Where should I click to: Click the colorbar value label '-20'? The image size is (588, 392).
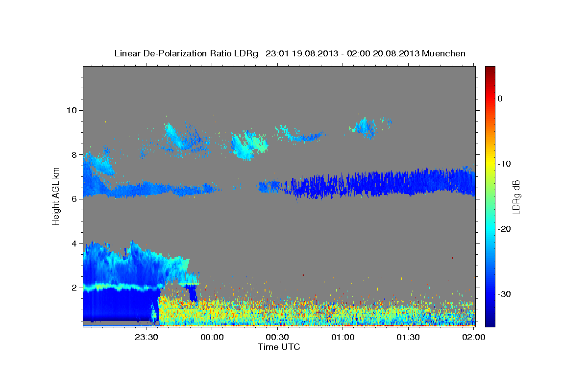[504, 229]
